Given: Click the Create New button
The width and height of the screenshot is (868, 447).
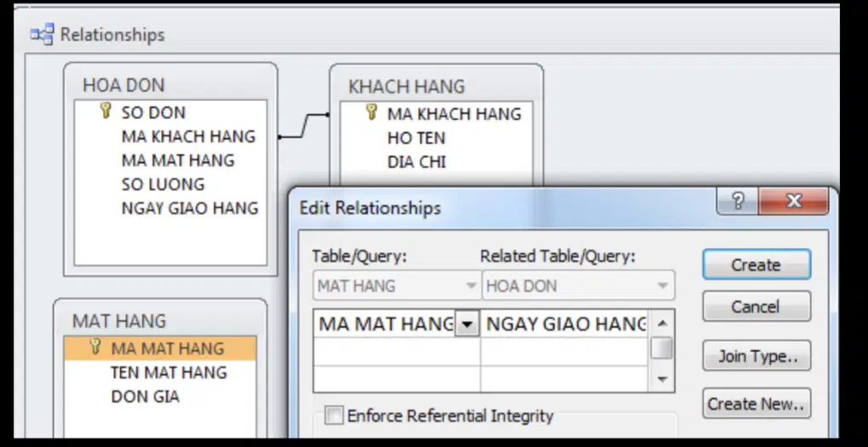Looking at the screenshot, I should click(x=756, y=404).
